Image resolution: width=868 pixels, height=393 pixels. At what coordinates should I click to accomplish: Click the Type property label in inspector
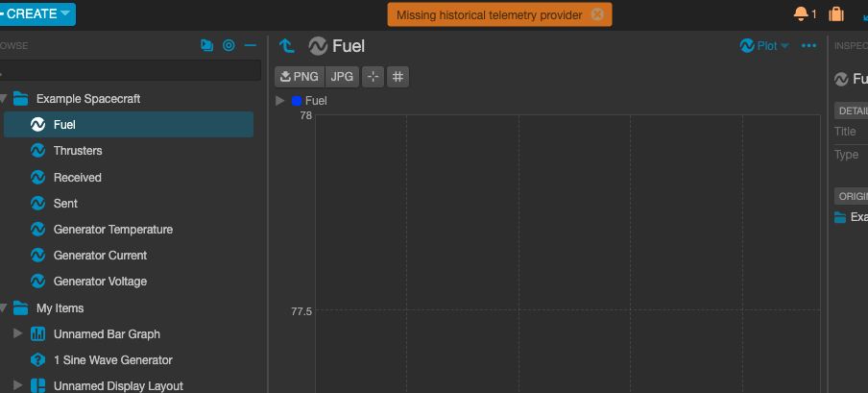coord(847,155)
